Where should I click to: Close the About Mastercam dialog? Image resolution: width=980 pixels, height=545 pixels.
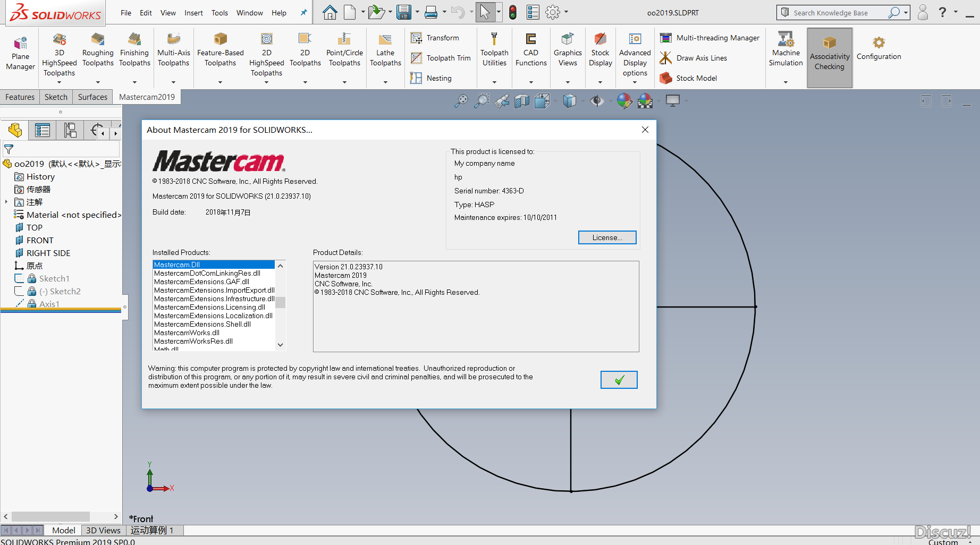point(645,130)
